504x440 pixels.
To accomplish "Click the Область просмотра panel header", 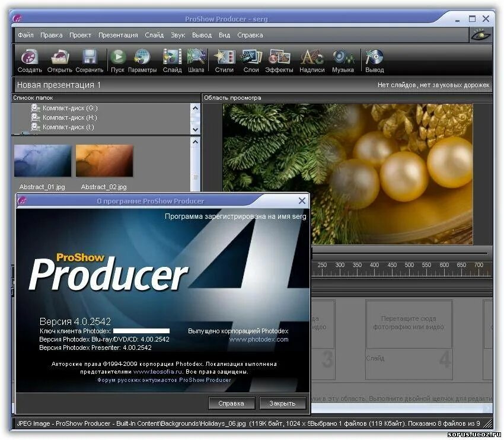I will coord(347,98).
